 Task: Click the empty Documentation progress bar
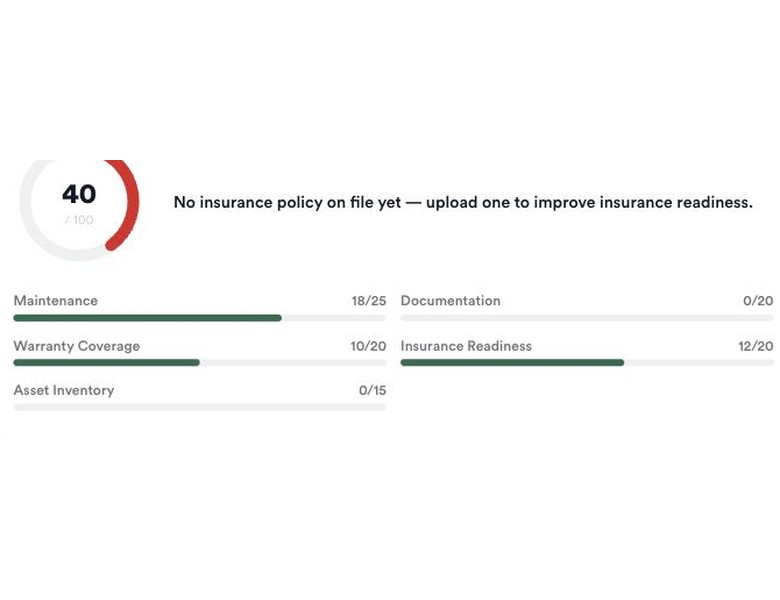tap(587, 318)
